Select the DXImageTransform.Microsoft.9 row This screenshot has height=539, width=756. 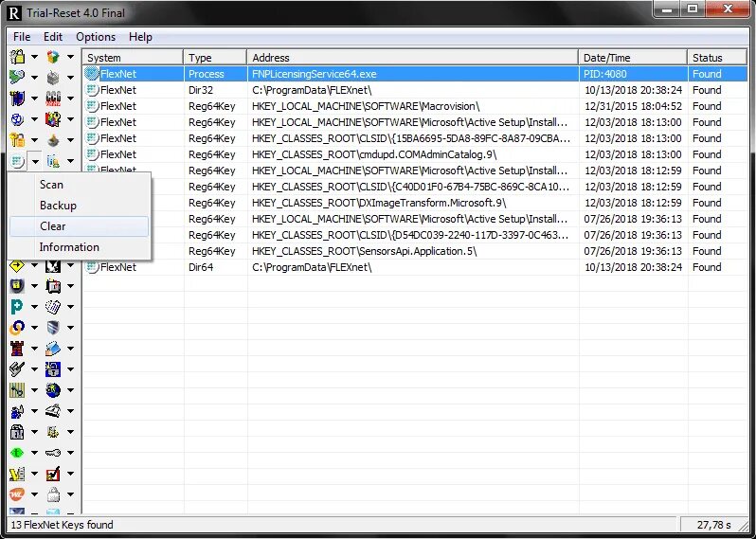(415, 203)
